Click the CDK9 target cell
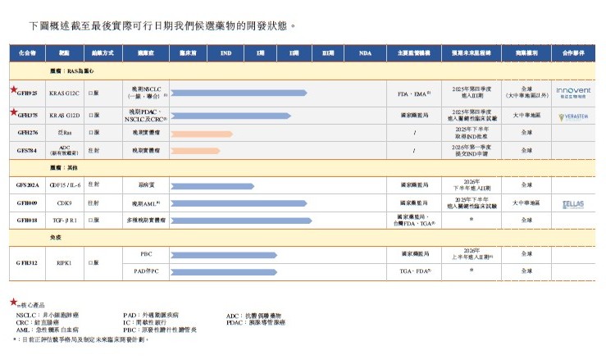Viewport: 606px width, 364px height. tap(64, 202)
